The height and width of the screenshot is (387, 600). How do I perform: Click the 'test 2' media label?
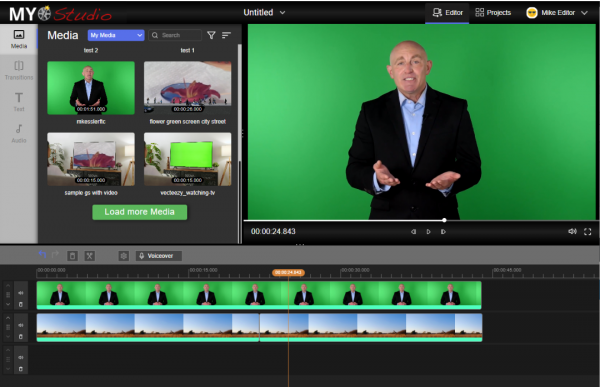click(x=91, y=50)
